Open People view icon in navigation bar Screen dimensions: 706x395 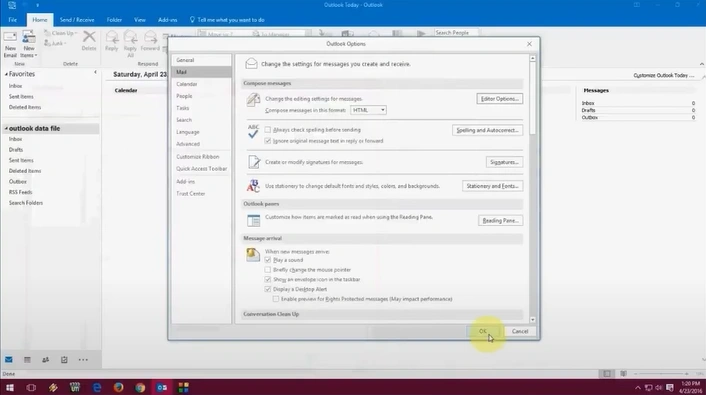pos(45,360)
